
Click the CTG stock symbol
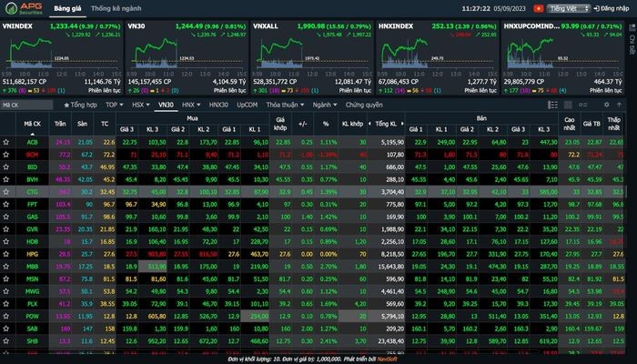click(x=32, y=192)
